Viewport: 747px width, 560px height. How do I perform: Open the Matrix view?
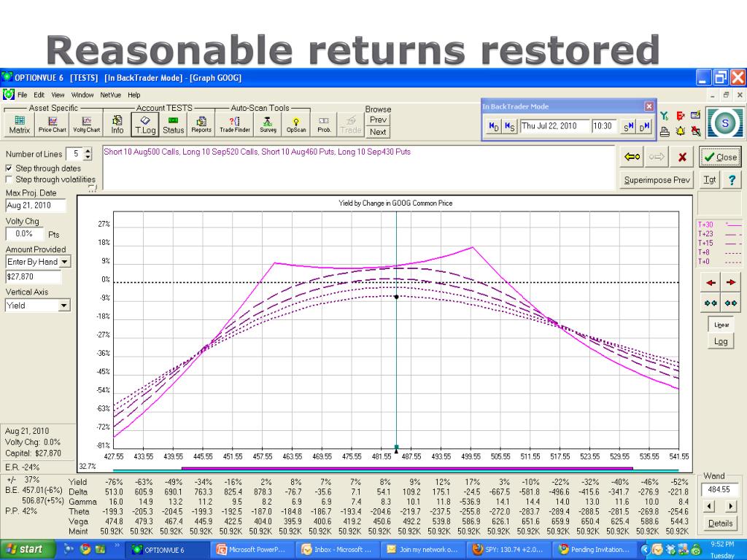tap(20, 124)
